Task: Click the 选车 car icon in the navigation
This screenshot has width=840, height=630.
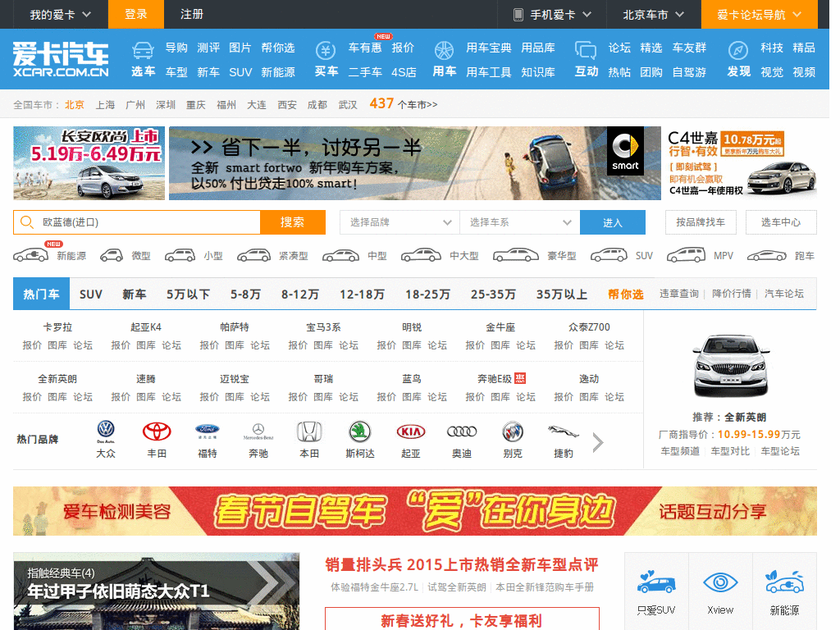Action: 143,50
